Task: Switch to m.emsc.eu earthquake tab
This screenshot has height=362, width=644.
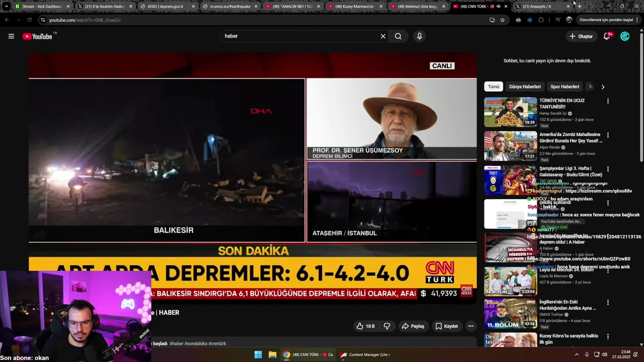Action: coord(230,7)
